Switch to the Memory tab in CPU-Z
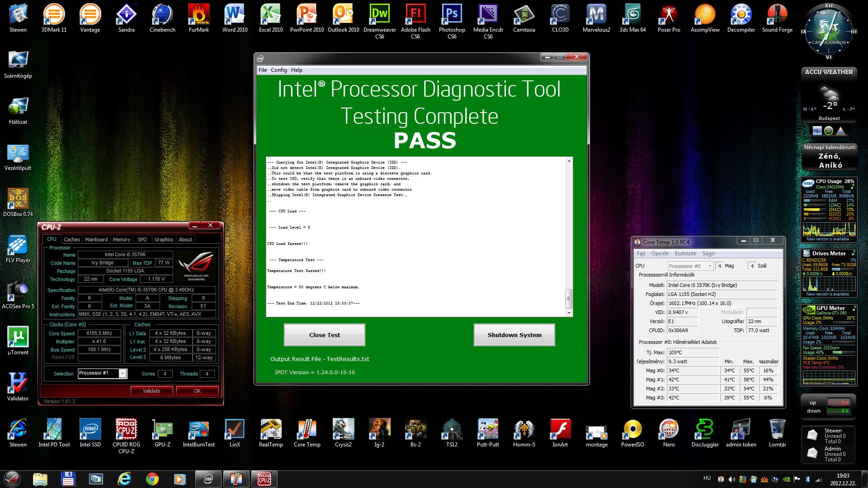The height and width of the screenshot is (488, 868). tap(121, 239)
